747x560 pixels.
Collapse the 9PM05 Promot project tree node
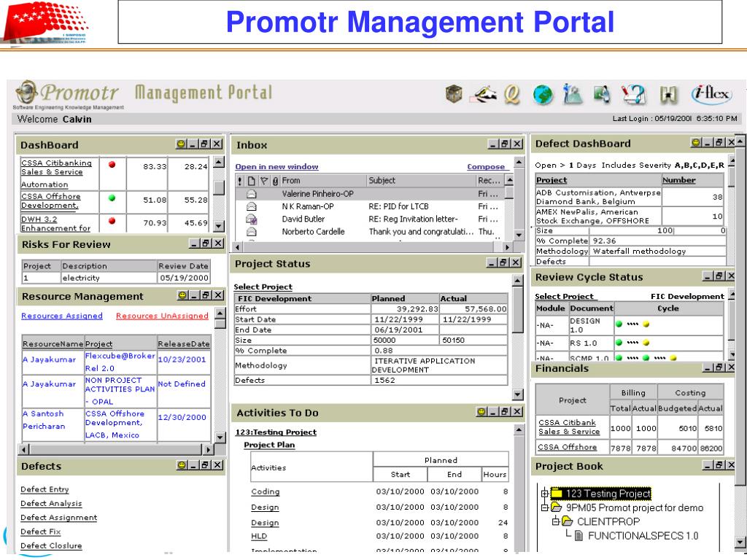pos(545,508)
